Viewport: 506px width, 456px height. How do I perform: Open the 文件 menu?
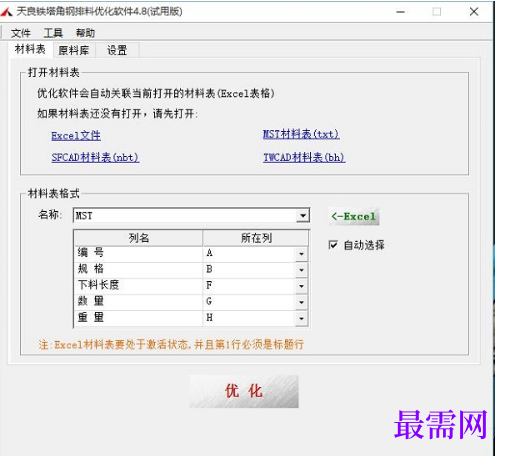coord(20,33)
